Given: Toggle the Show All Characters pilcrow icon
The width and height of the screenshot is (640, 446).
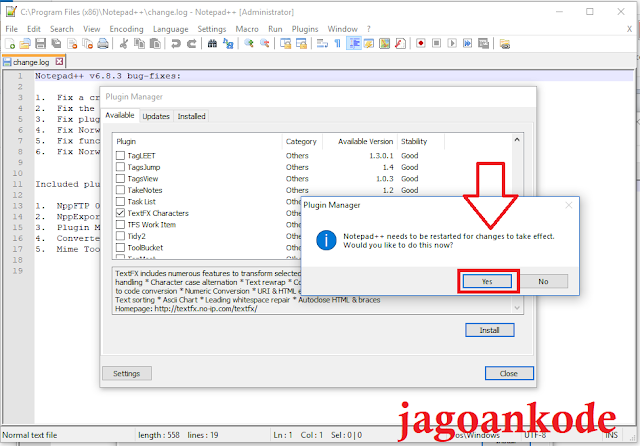Looking at the screenshot, I should pos(338,44).
